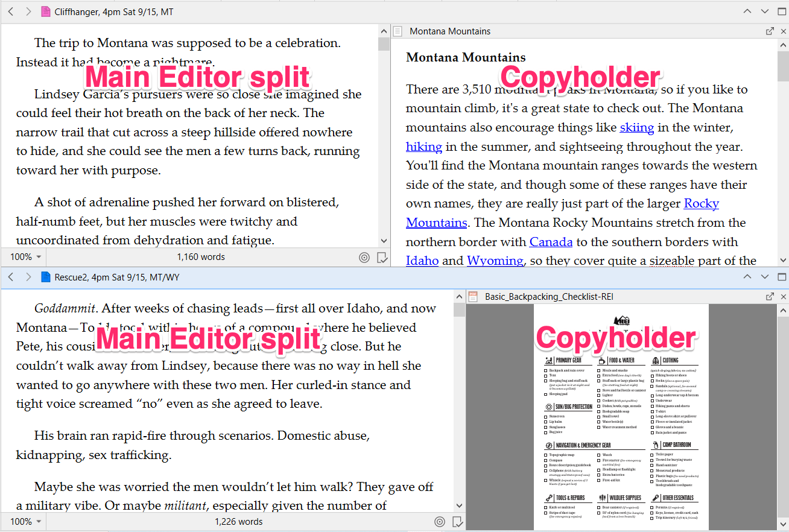Click the 1,226 words count in the footer
Image resolution: width=789 pixels, height=532 pixels.
click(239, 521)
